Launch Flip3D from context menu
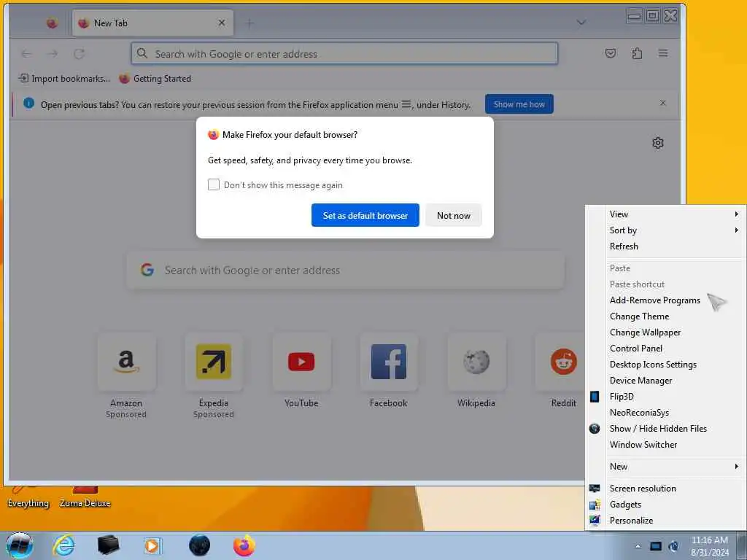 click(665, 396)
